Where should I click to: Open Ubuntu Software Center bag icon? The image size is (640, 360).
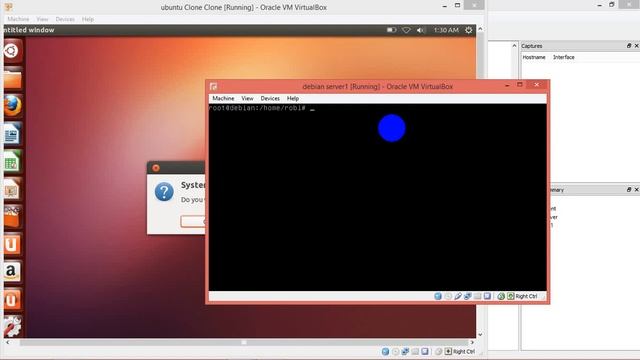point(12,217)
